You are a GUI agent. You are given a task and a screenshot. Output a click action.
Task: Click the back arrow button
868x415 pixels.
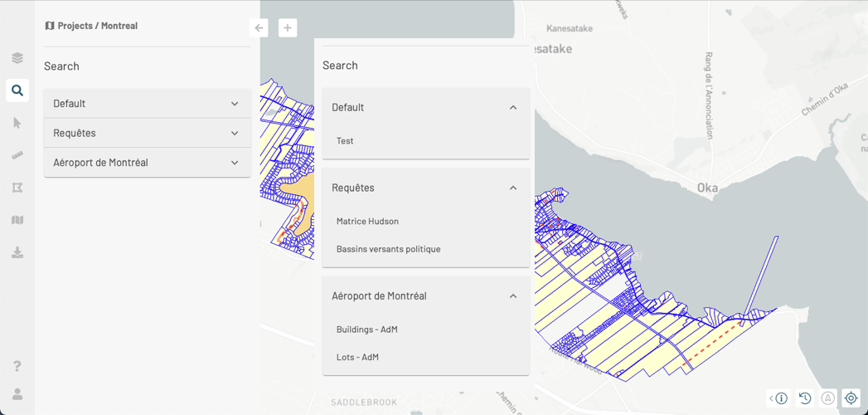[x=259, y=28]
